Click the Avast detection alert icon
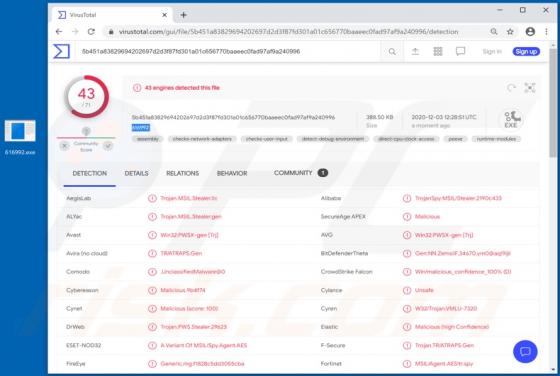 click(x=152, y=235)
